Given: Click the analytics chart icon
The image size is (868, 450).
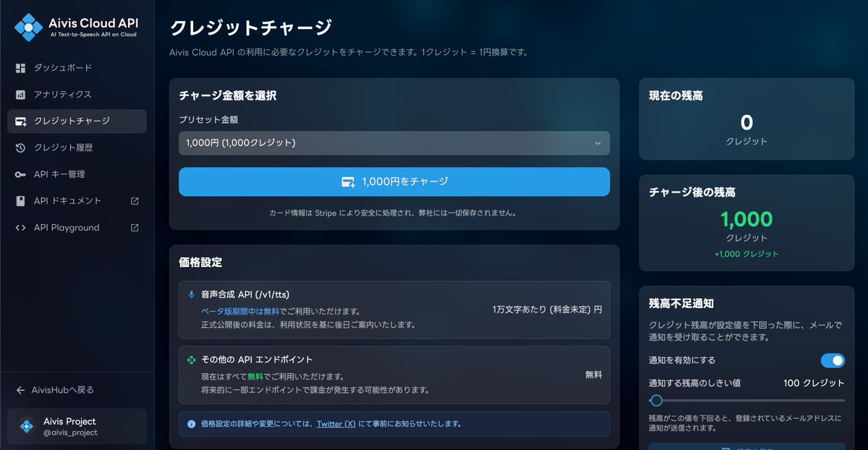Looking at the screenshot, I should pyautogui.click(x=20, y=95).
